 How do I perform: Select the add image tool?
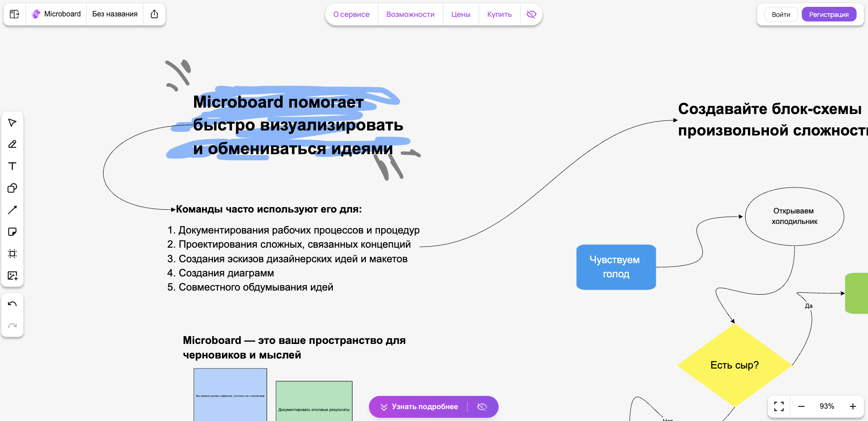(12, 275)
